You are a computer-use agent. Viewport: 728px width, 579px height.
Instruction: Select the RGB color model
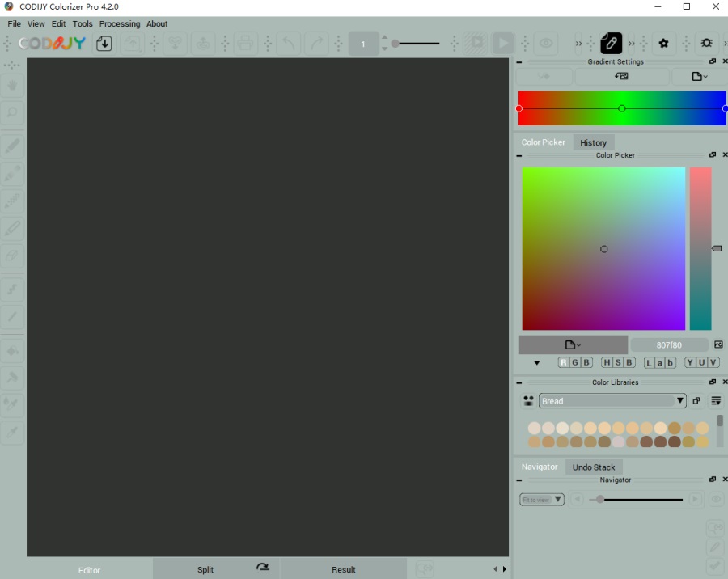(x=575, y=362)
